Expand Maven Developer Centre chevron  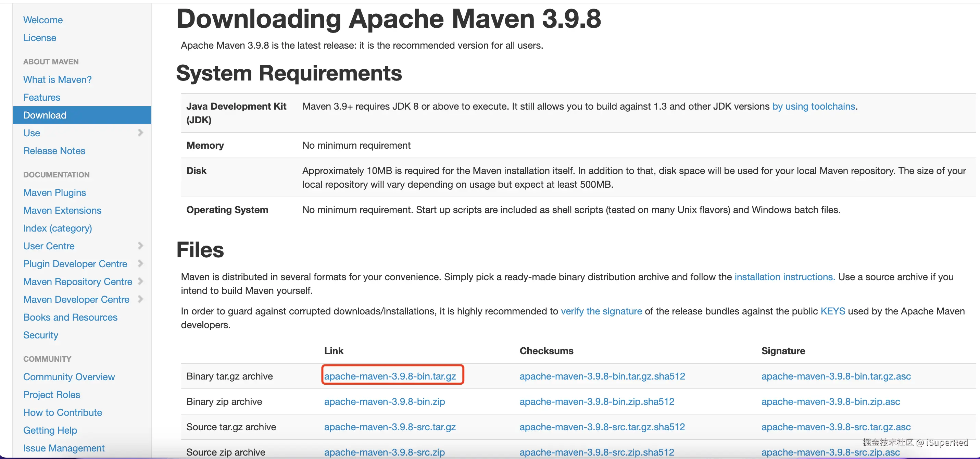click(x=140, y=299)
